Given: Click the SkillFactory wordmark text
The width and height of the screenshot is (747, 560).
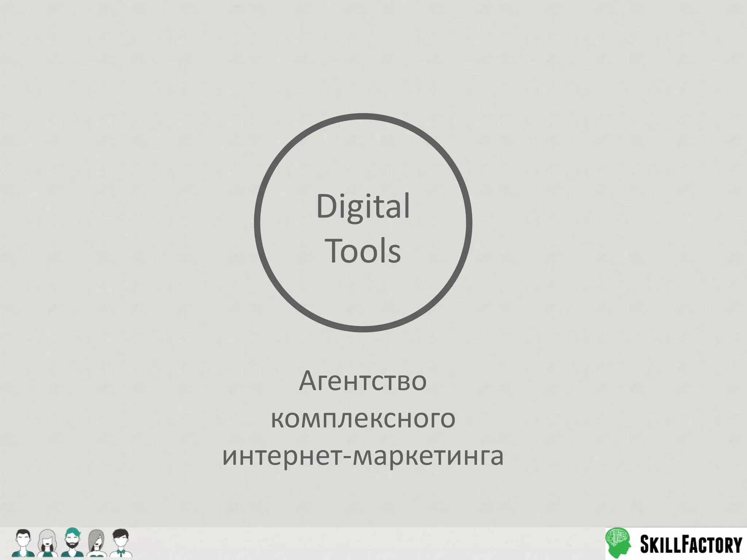Looking at the screenshot, I should pos(691,544).
